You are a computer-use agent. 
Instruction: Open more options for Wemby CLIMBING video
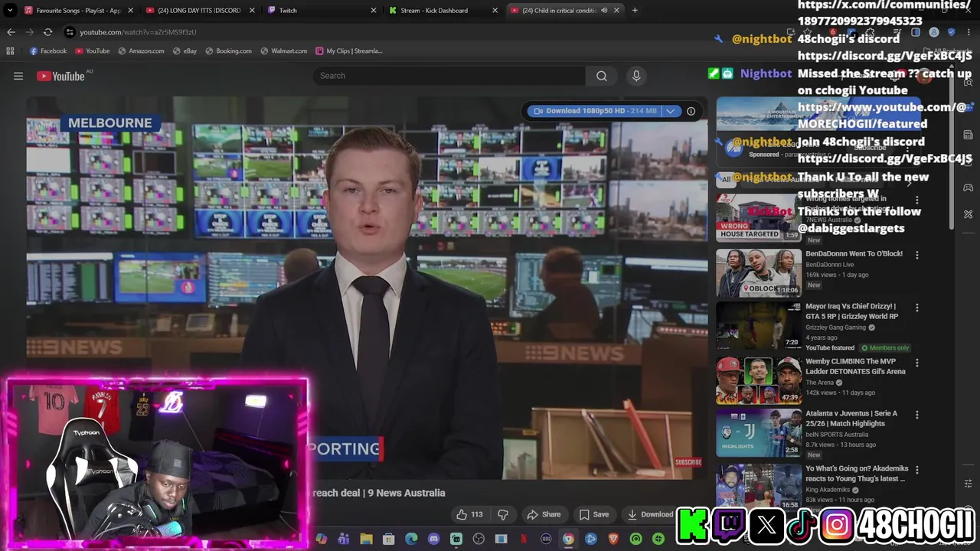click(917, 363)
